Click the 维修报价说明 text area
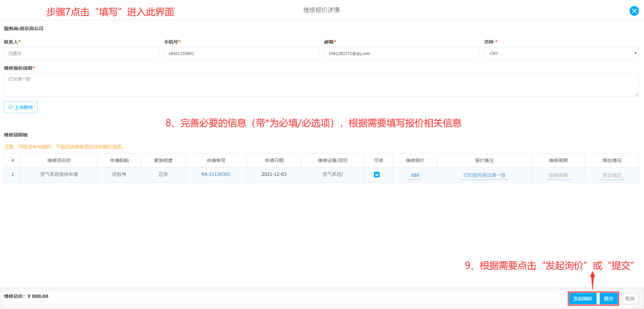The height and width of the screenshot is (309, 644). coord(321,85)
